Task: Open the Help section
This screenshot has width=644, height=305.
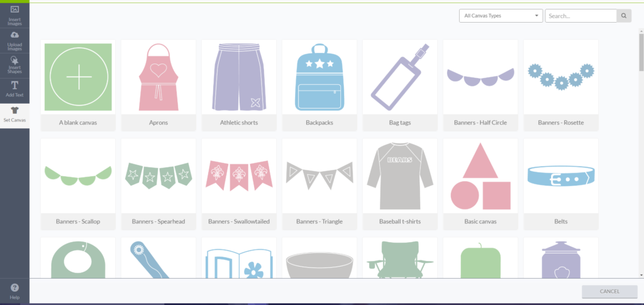Action: tap(14, 291)
